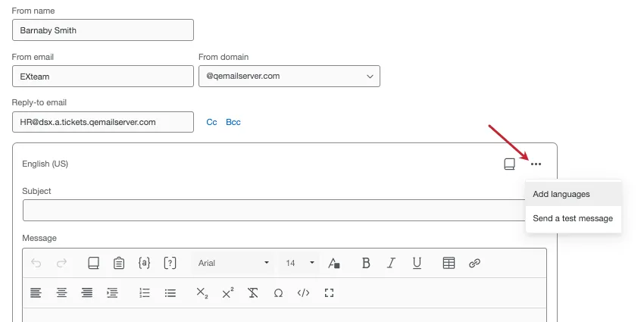The height and width of the screenshot is (322, 644).
Task: Open source code view icon
Action: [303, 292]
